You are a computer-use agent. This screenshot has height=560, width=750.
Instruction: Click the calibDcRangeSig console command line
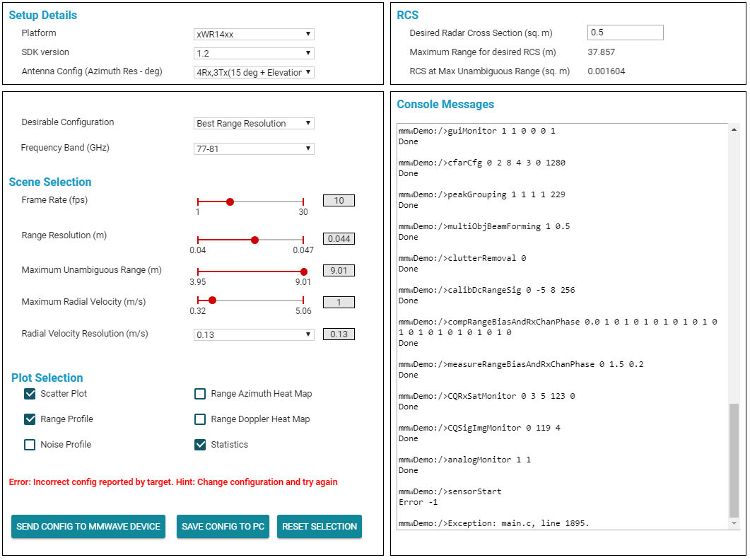pos(487,290)
